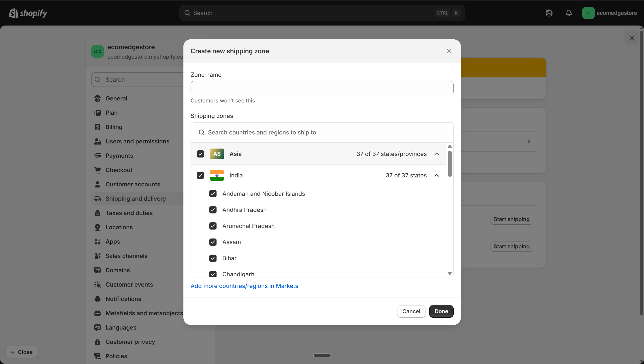Click the Shipping and delivery truck icon
This screenshot has height=364, width=644.
click(98, 198)
